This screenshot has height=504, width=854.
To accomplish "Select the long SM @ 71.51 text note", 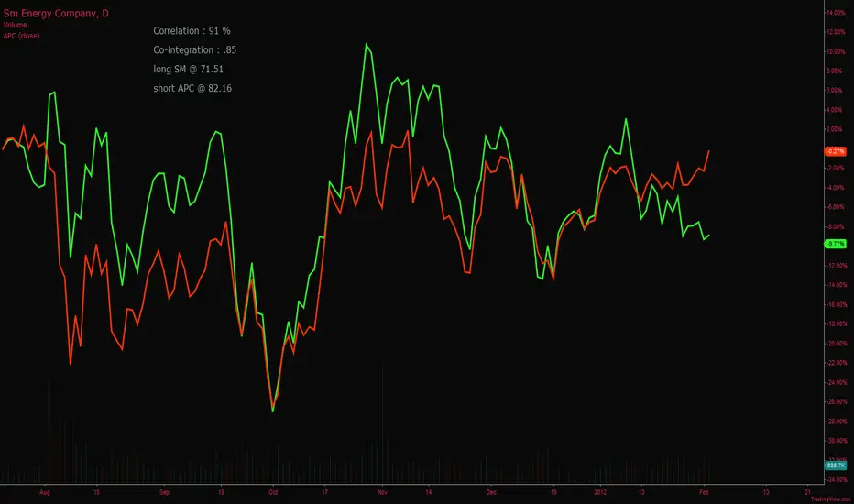I will click(188, 70).
